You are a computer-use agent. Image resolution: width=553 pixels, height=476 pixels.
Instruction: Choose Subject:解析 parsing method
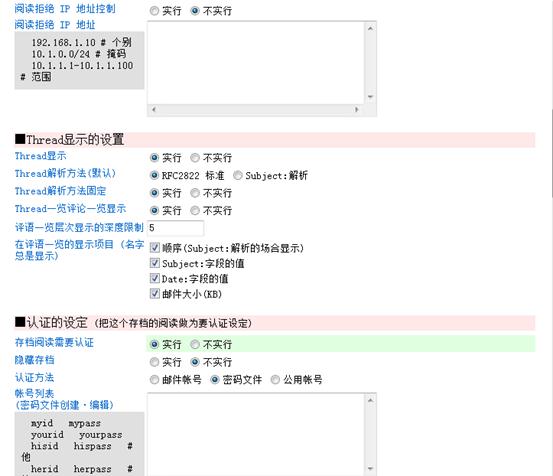[238, 175]
